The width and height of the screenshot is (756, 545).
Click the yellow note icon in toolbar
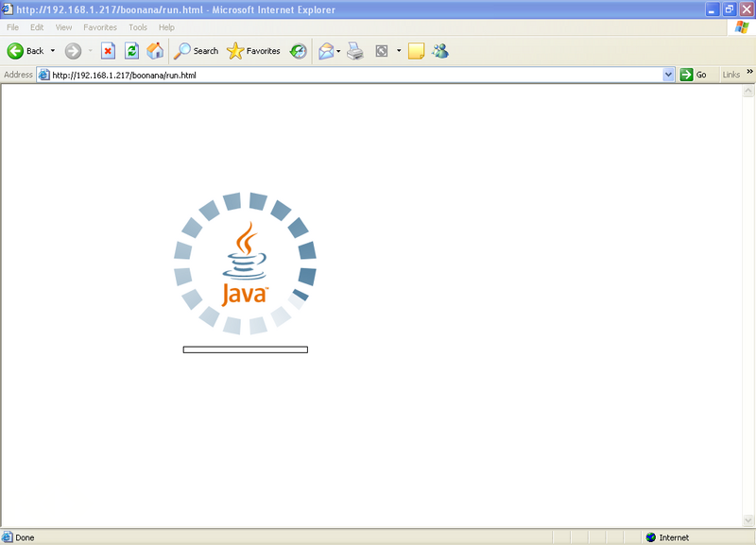(416, 51)
